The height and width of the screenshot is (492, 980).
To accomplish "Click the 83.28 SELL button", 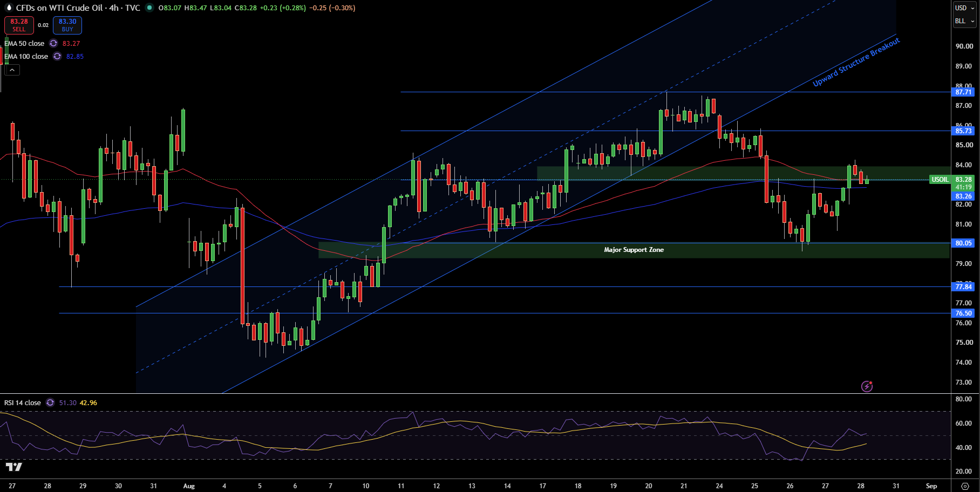I will point(19,25).
